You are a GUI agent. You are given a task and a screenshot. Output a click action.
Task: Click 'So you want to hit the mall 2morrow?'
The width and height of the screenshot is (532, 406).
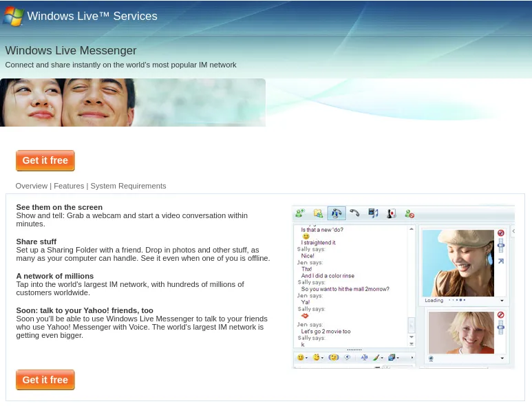coord(345,289)
